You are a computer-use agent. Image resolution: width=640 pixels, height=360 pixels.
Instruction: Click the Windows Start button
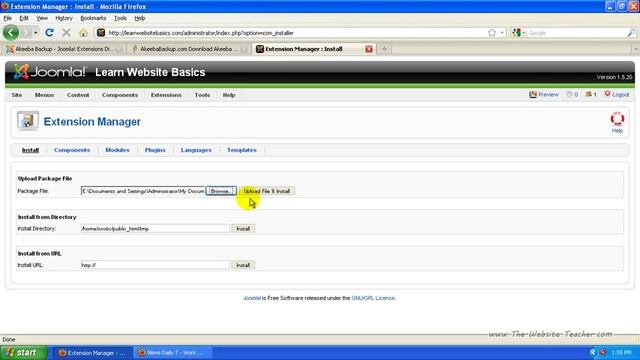tap(24, 353)
